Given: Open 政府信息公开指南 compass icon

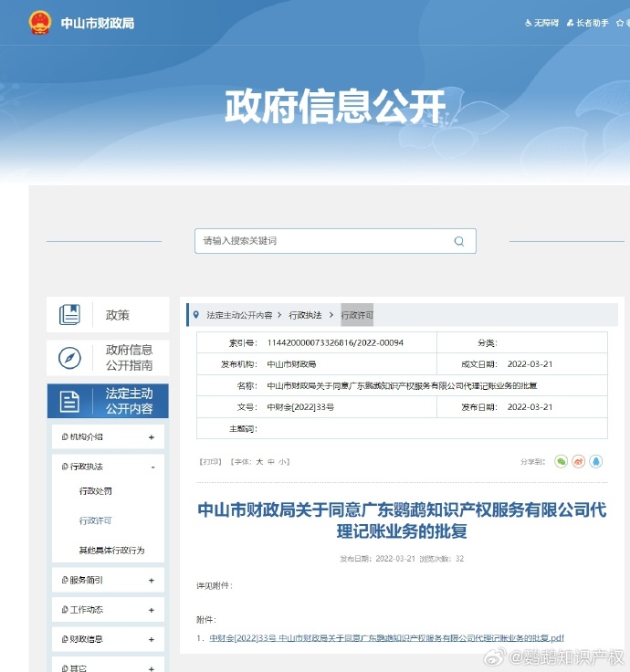Looking at the screenshot, I should (x=70, y=358).
